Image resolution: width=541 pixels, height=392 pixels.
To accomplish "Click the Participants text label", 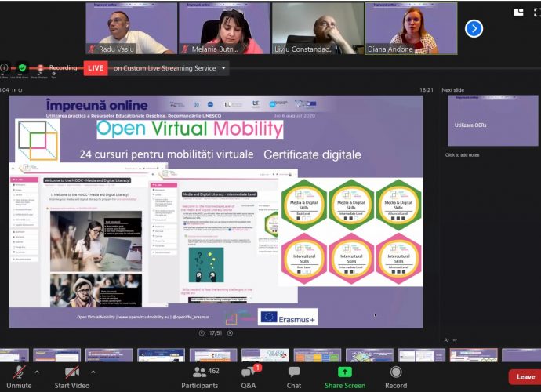I will click(x=199, y=386).
